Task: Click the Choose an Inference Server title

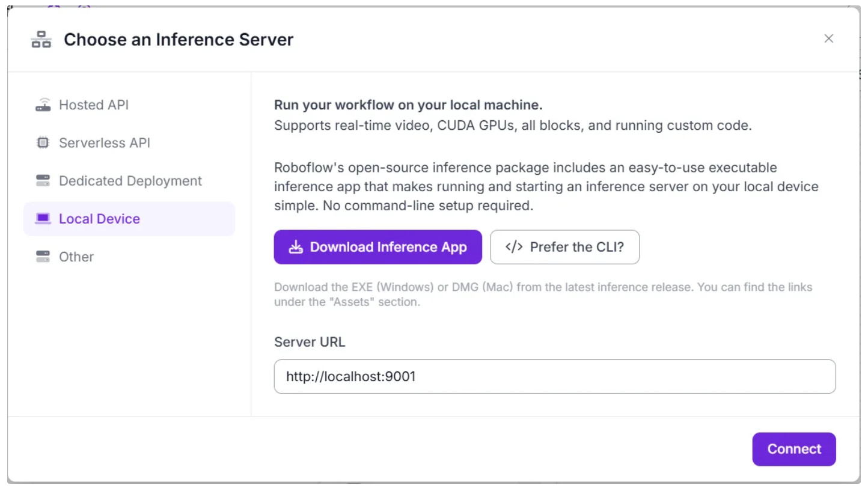Action: tap(179, 40)
